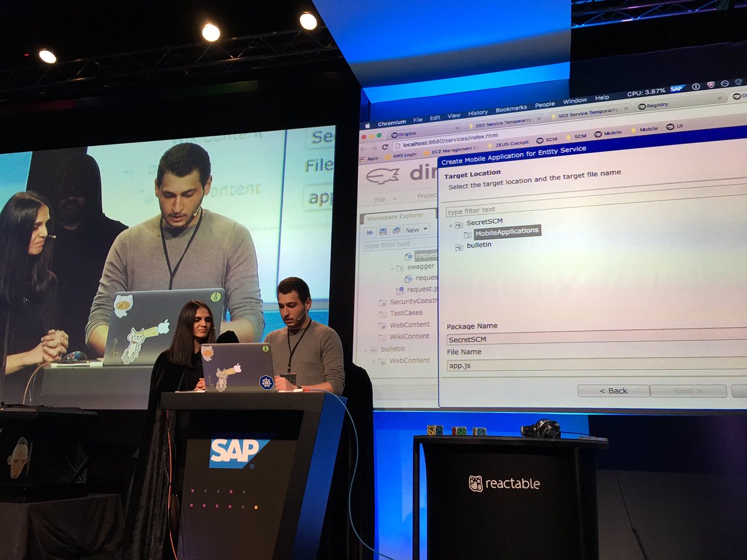
Task: Collapse the swagger folder arrow
Action: tap(393, 268)
